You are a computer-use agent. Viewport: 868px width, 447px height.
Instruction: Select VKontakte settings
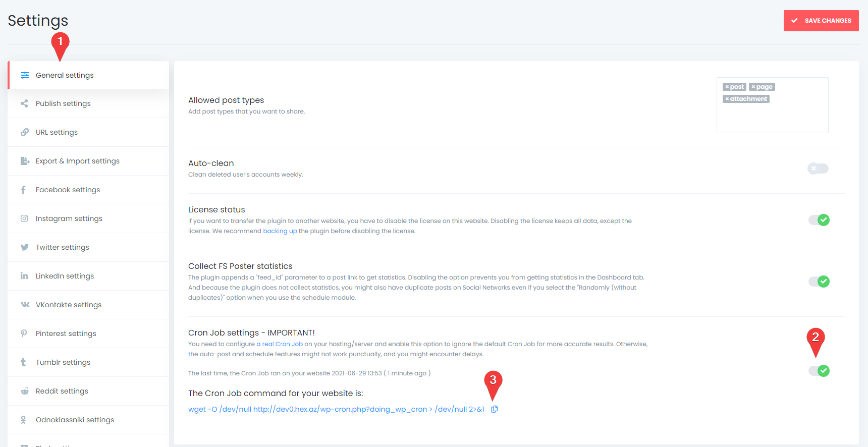click(88, 305)
